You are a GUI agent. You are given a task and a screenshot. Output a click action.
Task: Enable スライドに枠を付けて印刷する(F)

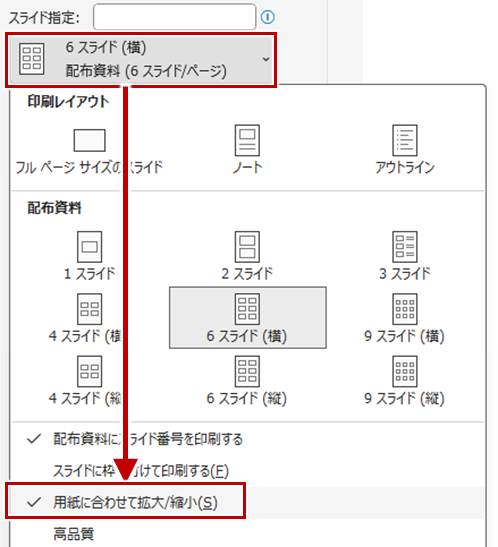(x=248, y=471)
